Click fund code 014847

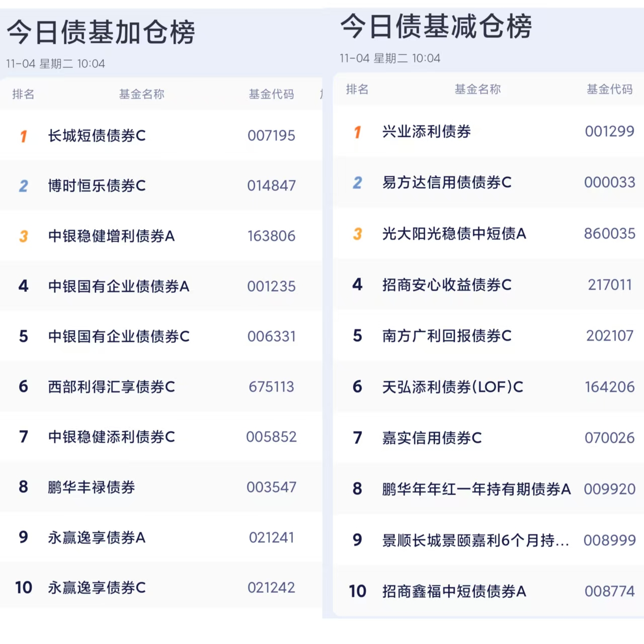click(x=271, y=186)
